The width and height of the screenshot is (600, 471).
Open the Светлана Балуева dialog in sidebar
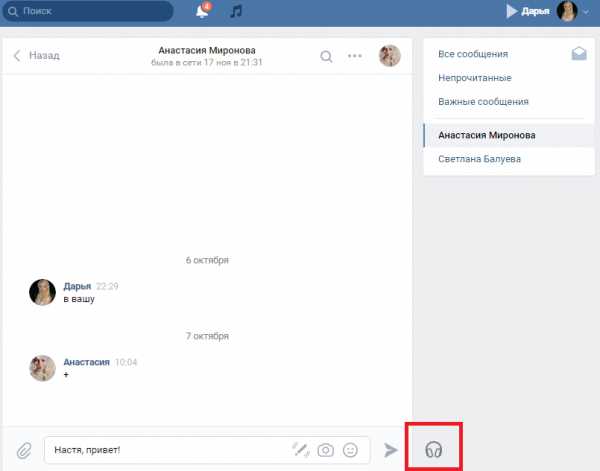tap(509, 159)
